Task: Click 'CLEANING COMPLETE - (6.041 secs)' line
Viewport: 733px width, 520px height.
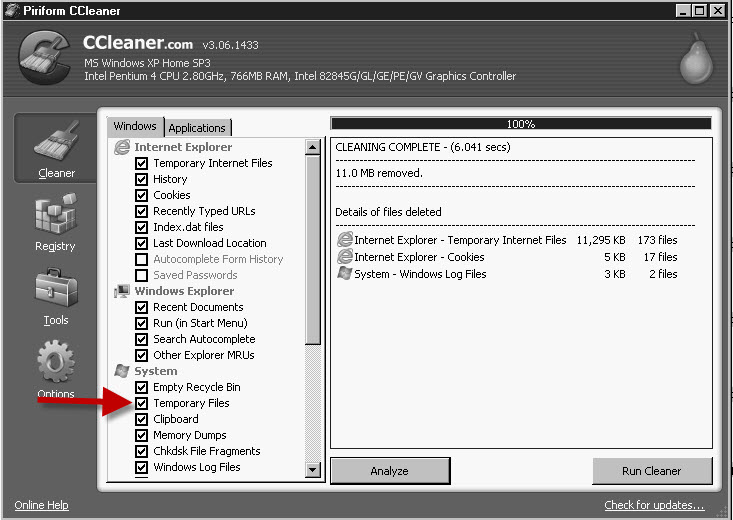Action: pyautogui.click(x=423, y=147)
